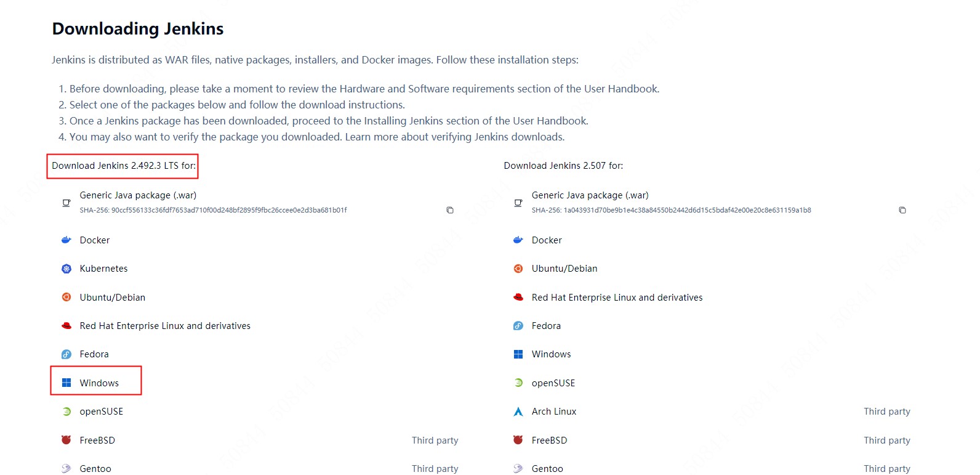Click the LTS Generic Java package war icon
Screen dimensions: 980x475
(66, 203)
